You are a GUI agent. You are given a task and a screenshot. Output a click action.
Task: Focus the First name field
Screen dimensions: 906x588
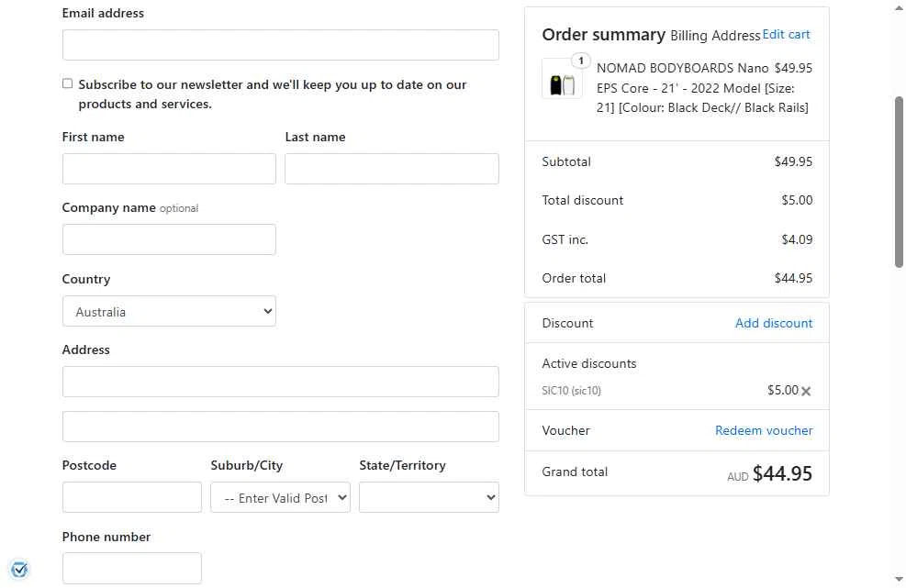point(169,169)
